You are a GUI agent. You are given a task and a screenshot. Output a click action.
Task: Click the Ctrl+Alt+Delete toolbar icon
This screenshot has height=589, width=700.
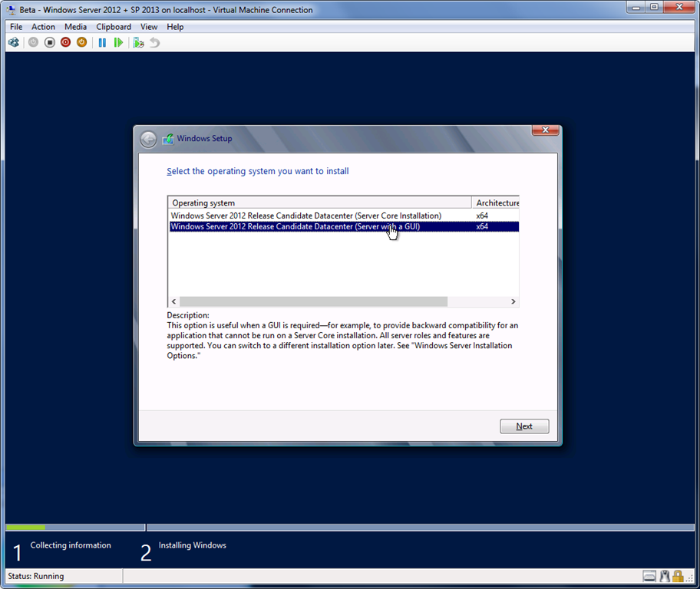coord(14,42)
